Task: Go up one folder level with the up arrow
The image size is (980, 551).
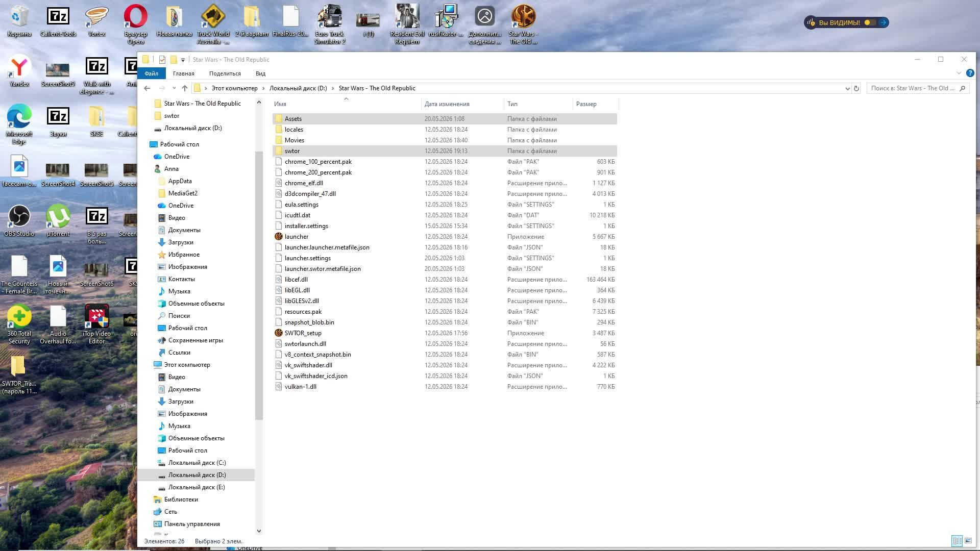Action: click(185, 88)
